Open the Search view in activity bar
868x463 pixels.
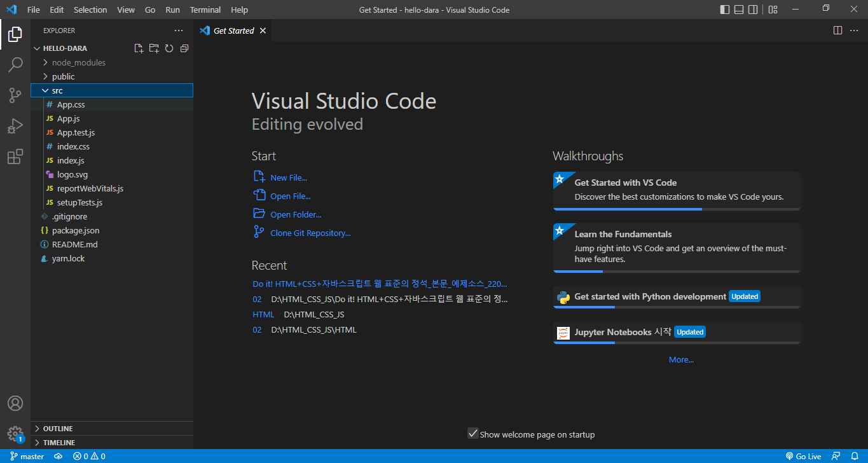coord(15,65)
